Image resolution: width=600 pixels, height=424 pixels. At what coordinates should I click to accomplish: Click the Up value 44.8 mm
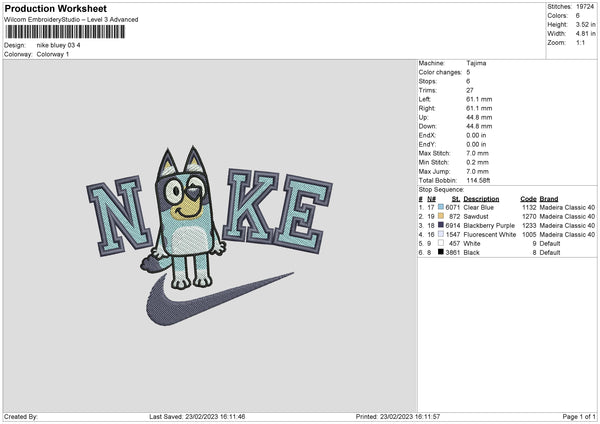[479, 117]
